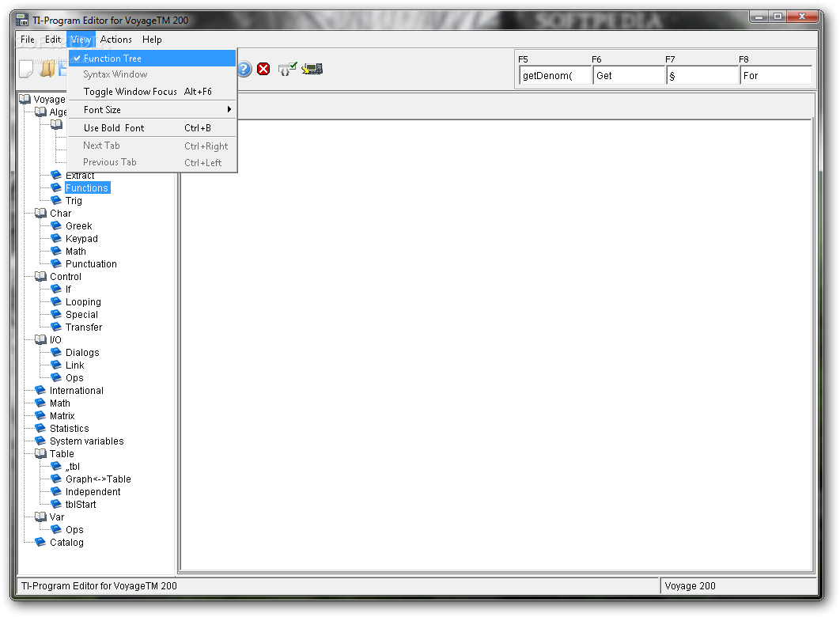Open the blue Help question-mark icon
The width and height of the screenshot is (840, 617).
pos(244,69)
